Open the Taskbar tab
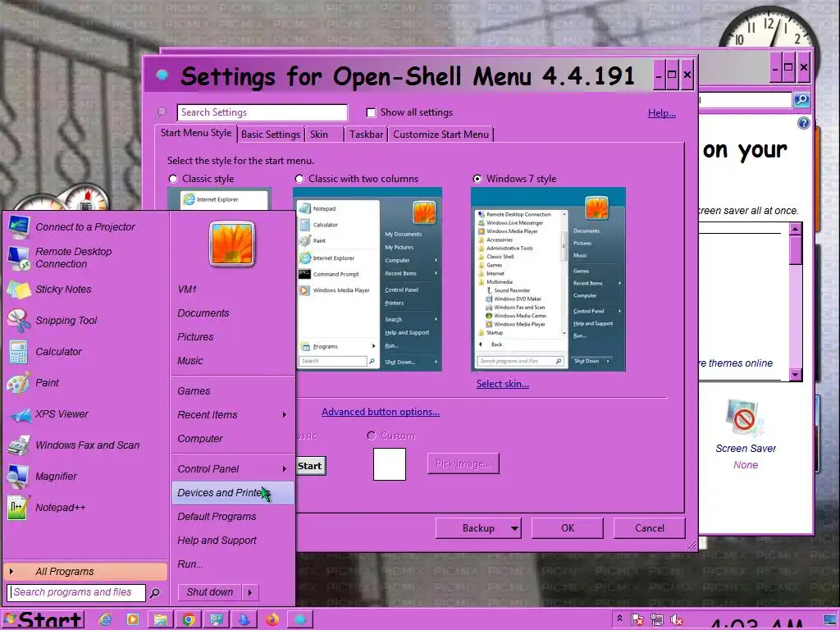Image resolution: width=840 pixels, height=630 pixels. click(367, 135)
